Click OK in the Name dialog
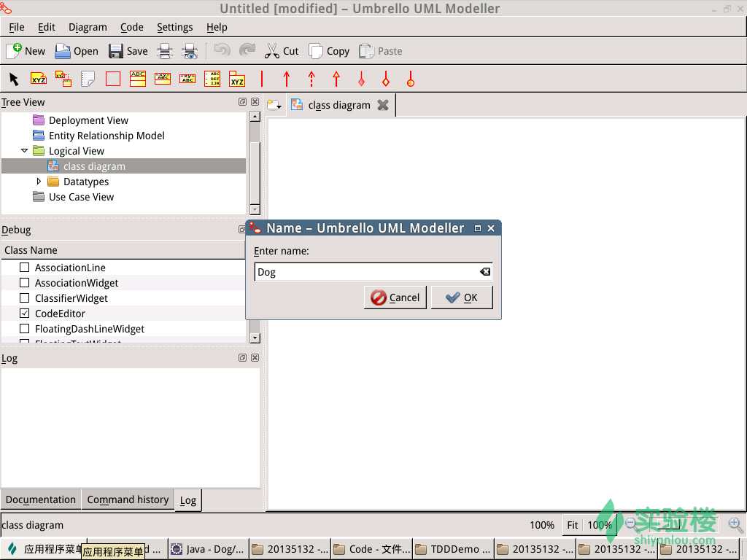This screenshot has height=560, width=747. pos(462,297)
